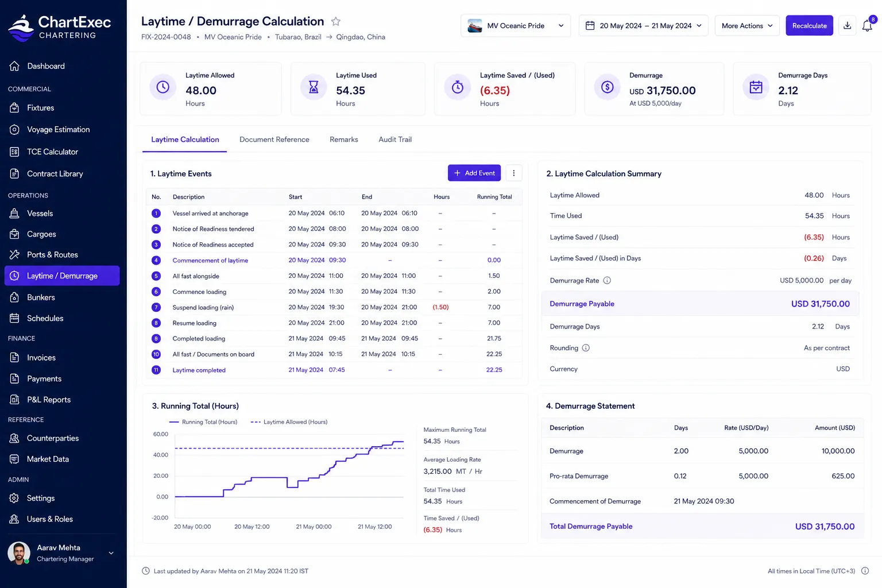This screenshot has height=588, width=882.
Task: Open the Laytime Events three-dot menu
Action: click(513, 173)
